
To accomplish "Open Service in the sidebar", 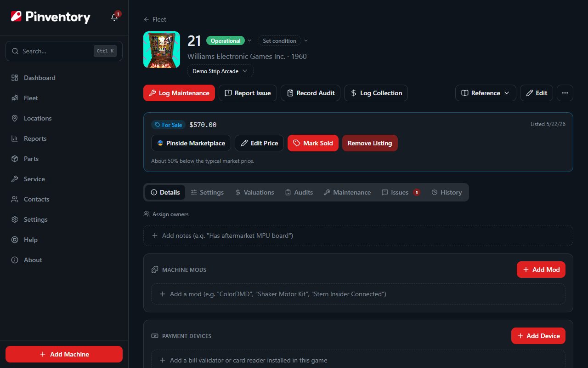I will [x=64, y=179].
